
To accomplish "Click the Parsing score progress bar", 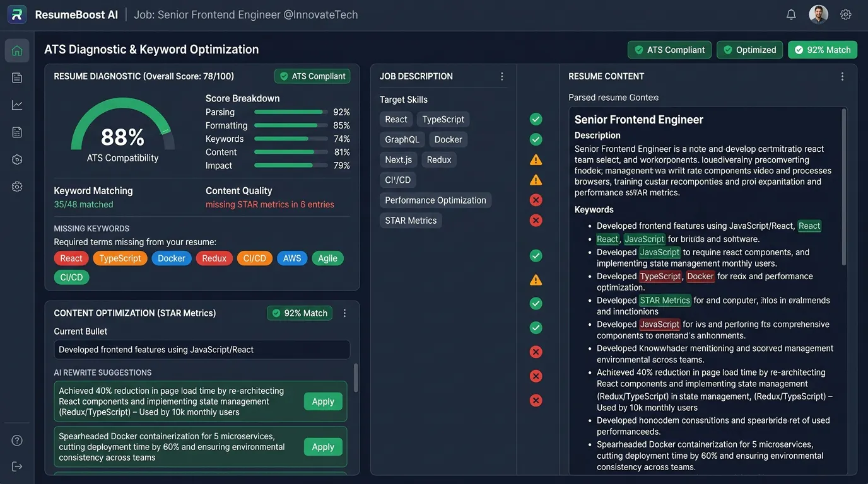I will 290,112.
